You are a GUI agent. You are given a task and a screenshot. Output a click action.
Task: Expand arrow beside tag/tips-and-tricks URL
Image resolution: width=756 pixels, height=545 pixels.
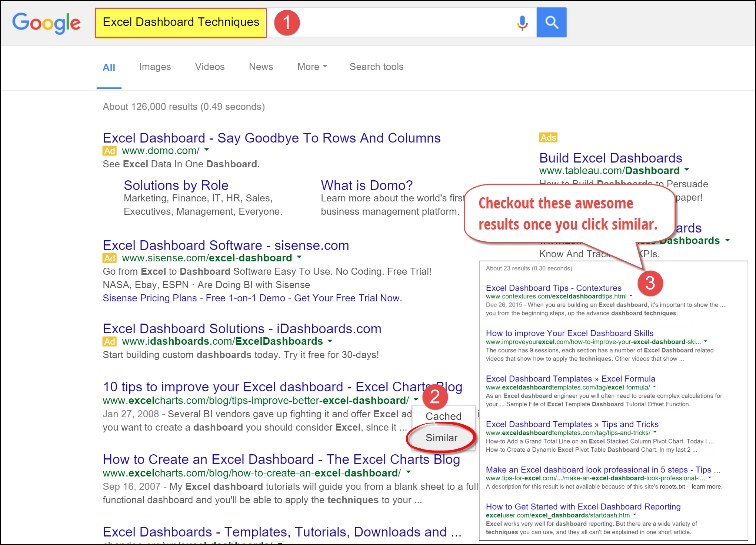pos(655,432)
